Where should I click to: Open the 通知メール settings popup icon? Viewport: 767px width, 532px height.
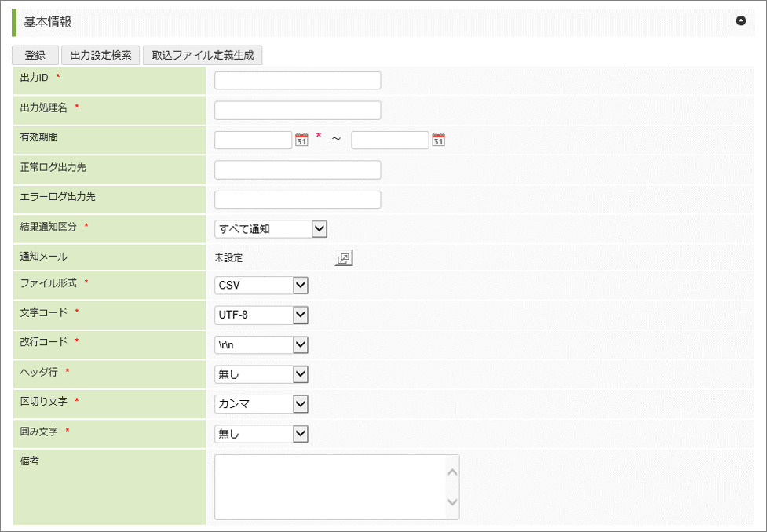(344, 258)
